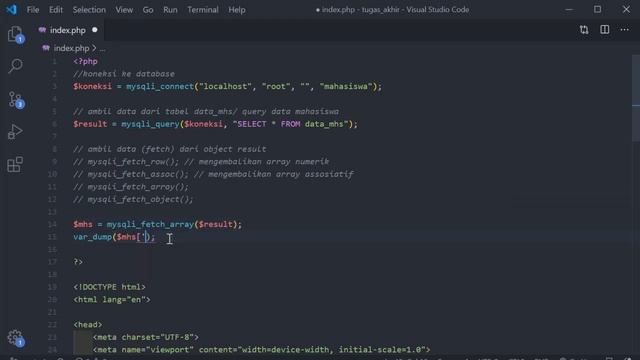Click the '// mysqli_fetch_array();' comment
This screenshot has width=640, height=360.
click(x=131, y=187)
